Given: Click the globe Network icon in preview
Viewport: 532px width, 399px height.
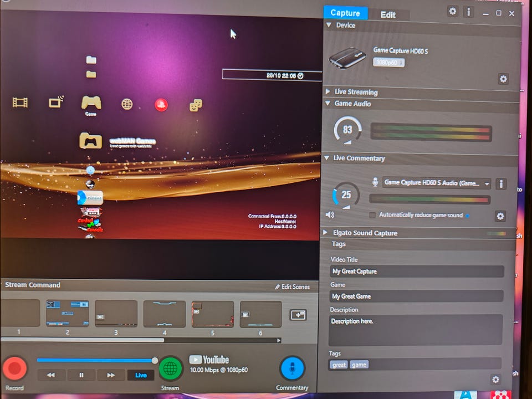Looking at the screenshot, I should (x=127, y=104).
